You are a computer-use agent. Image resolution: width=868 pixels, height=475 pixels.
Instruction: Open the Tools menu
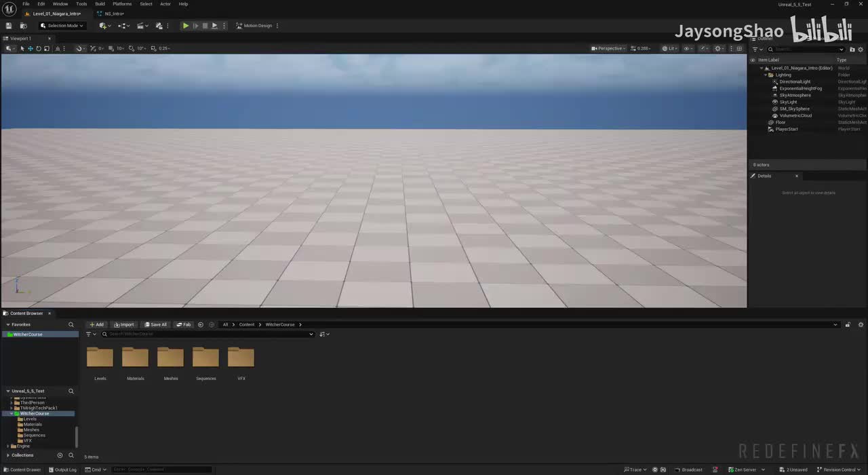(81, 4)
